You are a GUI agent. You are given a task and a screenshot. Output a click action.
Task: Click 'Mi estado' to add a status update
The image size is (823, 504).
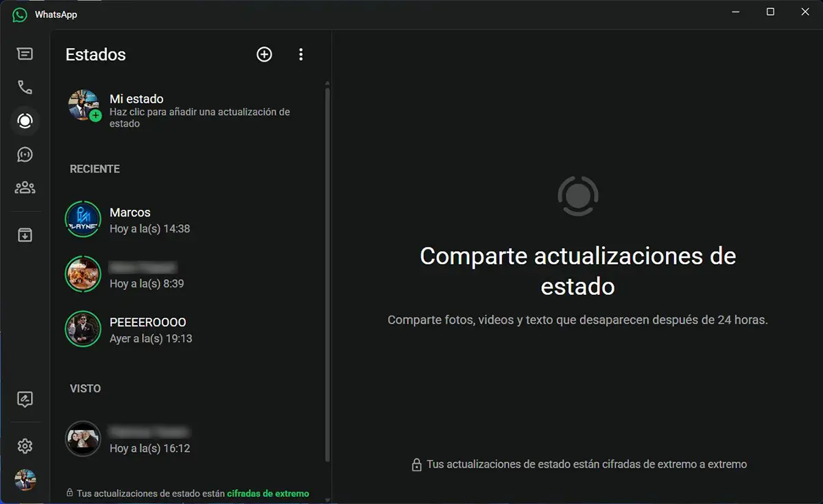click(x=136, y=99)
